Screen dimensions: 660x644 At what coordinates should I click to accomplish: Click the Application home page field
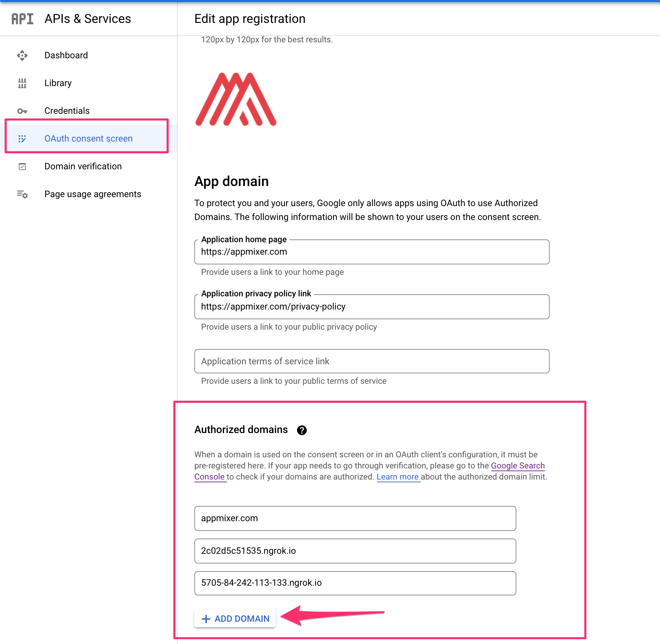point(371,252)
